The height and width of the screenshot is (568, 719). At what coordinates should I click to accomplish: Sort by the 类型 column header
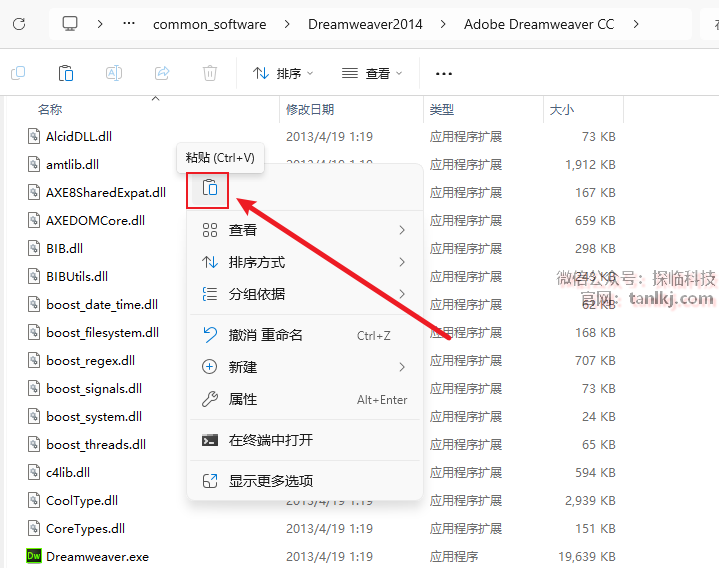point(442,110)
